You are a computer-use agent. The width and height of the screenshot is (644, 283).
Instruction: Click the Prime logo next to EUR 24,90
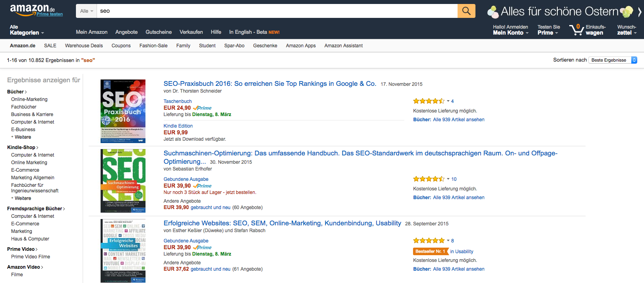click(202, 108)
